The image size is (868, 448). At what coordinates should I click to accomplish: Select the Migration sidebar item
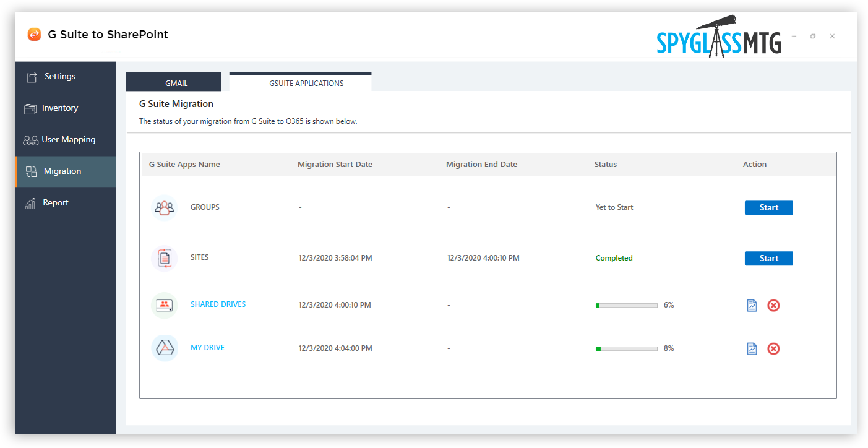tap(66, 171)
